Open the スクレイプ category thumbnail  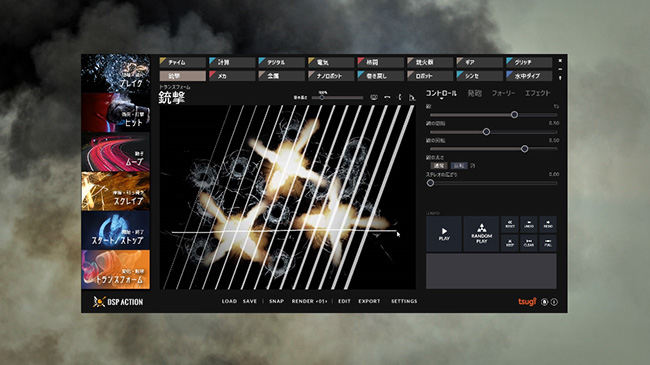(x=116, y=191)
